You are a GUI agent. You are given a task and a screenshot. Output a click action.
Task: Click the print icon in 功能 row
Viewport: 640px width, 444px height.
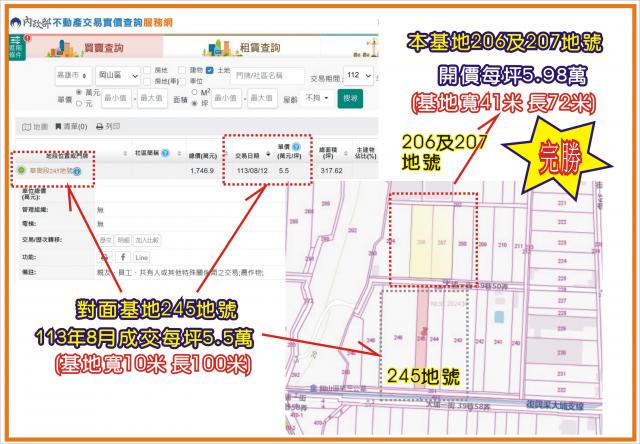point(105,257)
